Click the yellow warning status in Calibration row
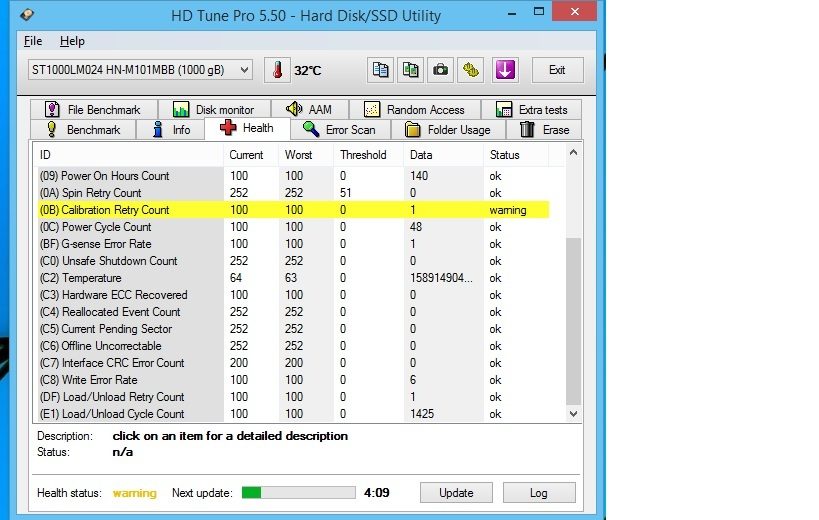819x520 pixels. (508, 210)
